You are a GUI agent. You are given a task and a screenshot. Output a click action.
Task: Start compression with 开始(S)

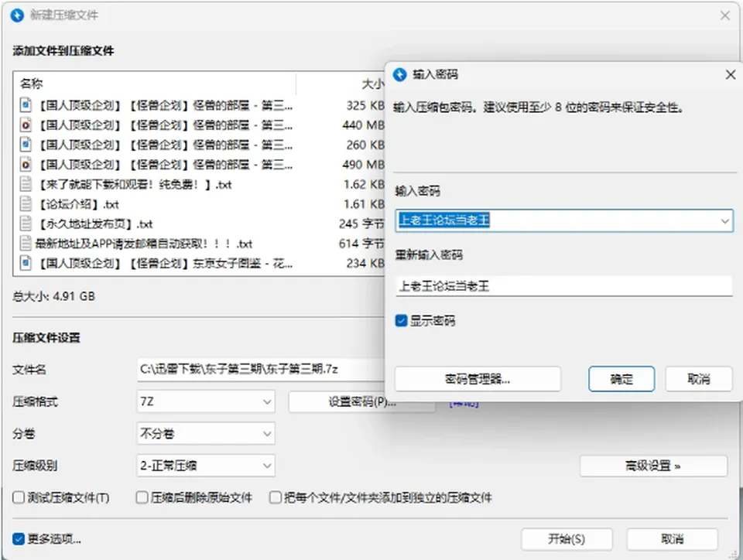pos(567,539)
